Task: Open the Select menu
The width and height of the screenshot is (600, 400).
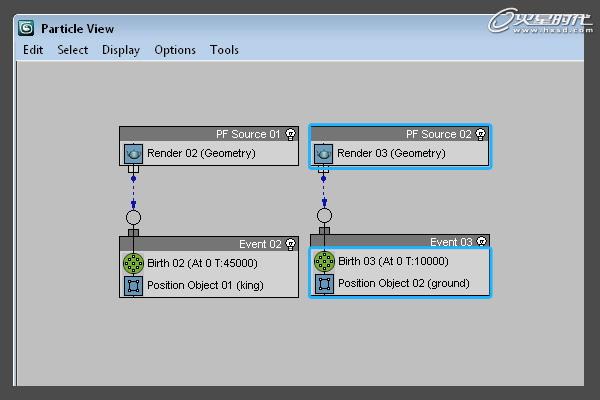Action: [x=72, y=50]
